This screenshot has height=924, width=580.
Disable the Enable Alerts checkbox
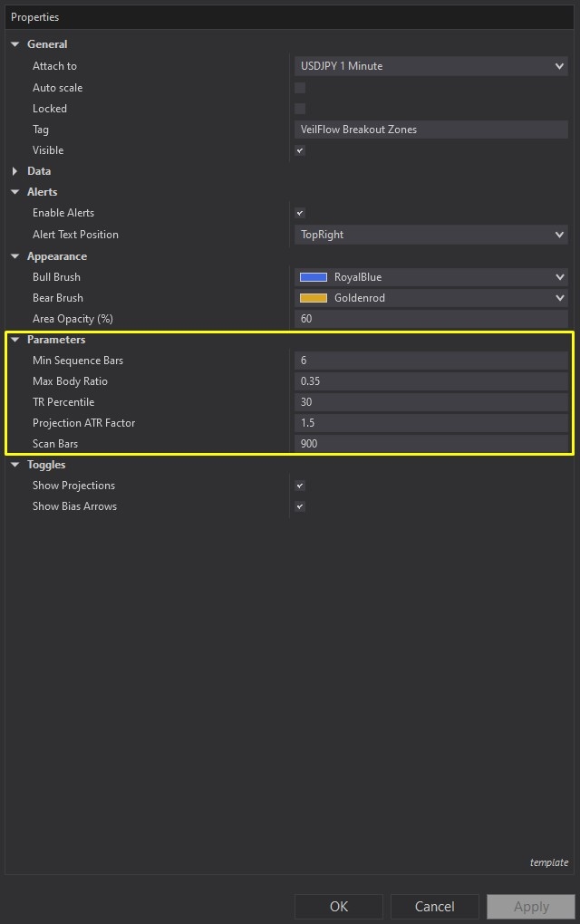299,213
